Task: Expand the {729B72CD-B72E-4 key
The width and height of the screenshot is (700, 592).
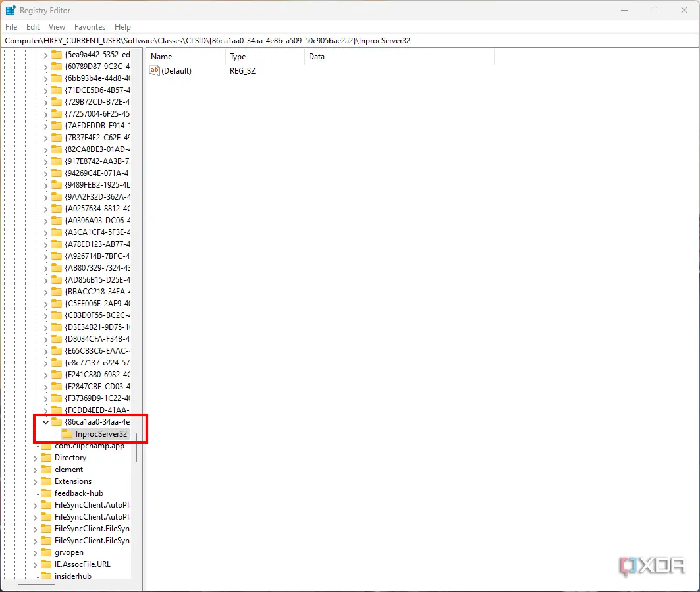Action: pyautogui.click(x=45, y=102)
